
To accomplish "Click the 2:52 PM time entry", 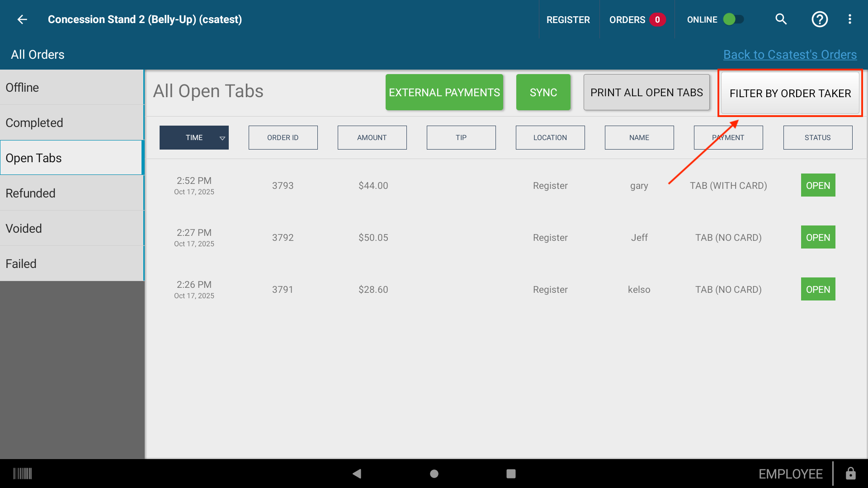I will point(194,181).
